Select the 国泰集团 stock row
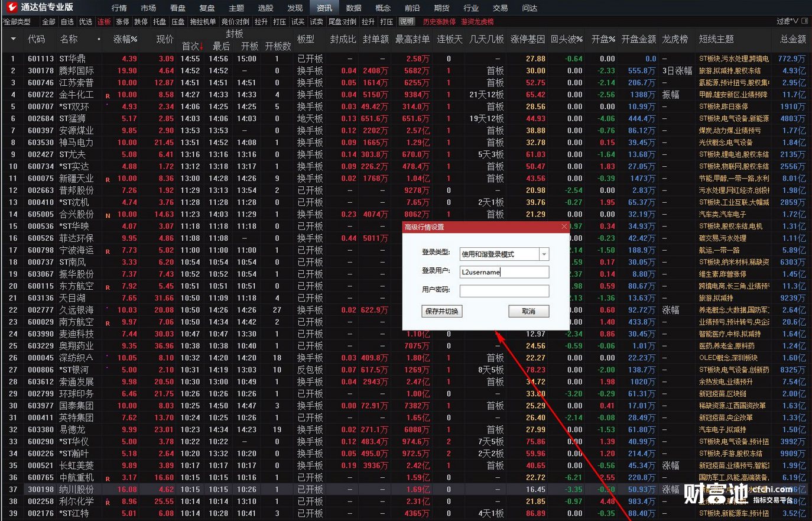Viewport: 812px width, 521px height. pos(406,406)
